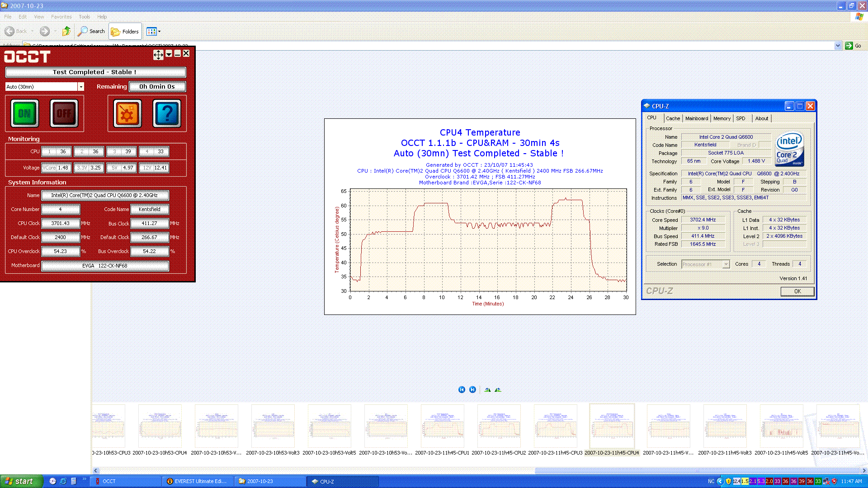The width and height of the screenshot is (868, 488).
Task: Click filmstrip scrollbar left arrow
Action: click(x=95, y=470)
